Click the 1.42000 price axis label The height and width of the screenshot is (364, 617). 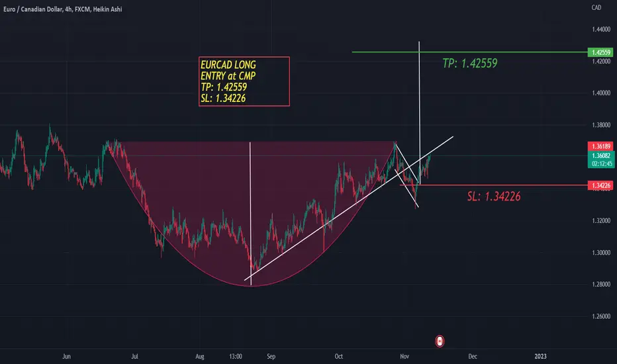click(x=601, y=62)
